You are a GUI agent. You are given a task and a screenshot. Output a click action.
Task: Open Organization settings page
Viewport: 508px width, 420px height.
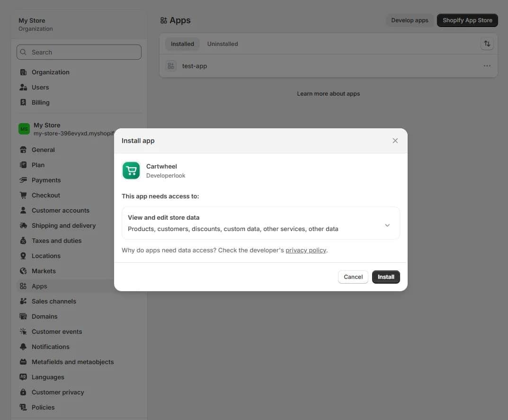(79, 72)
